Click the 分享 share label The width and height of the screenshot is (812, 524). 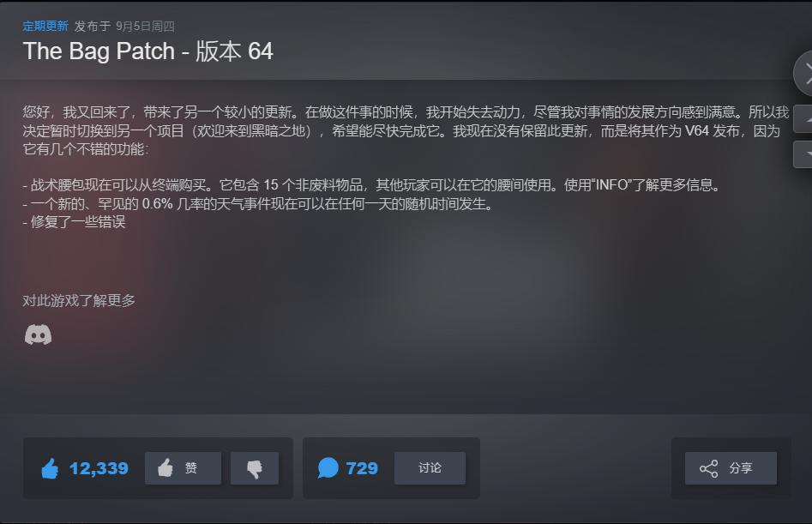pos(741,468)
